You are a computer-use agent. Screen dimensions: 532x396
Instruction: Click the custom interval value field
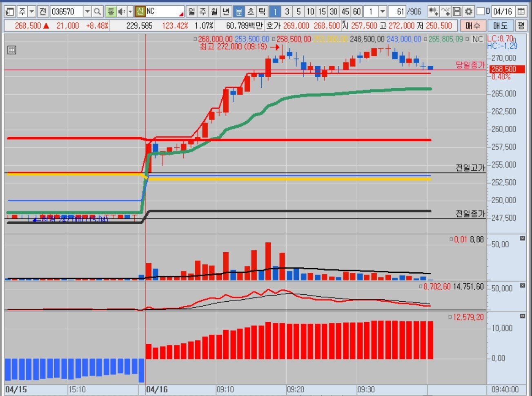tap(371, 11)
